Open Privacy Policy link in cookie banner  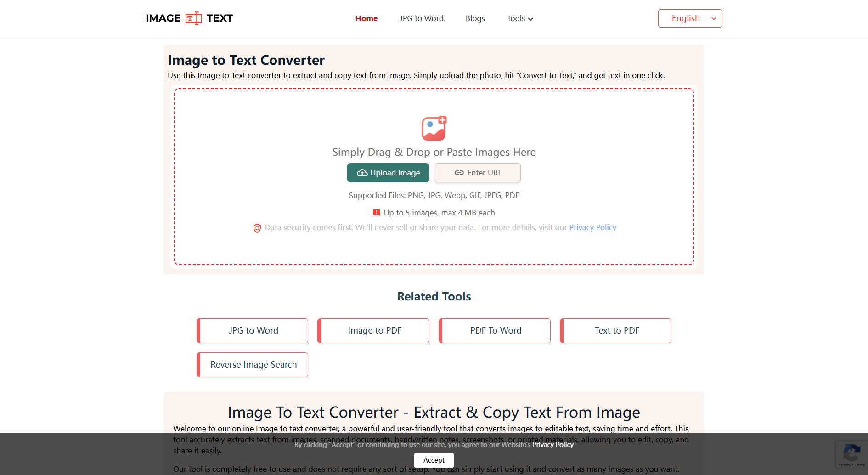(552, 445)
